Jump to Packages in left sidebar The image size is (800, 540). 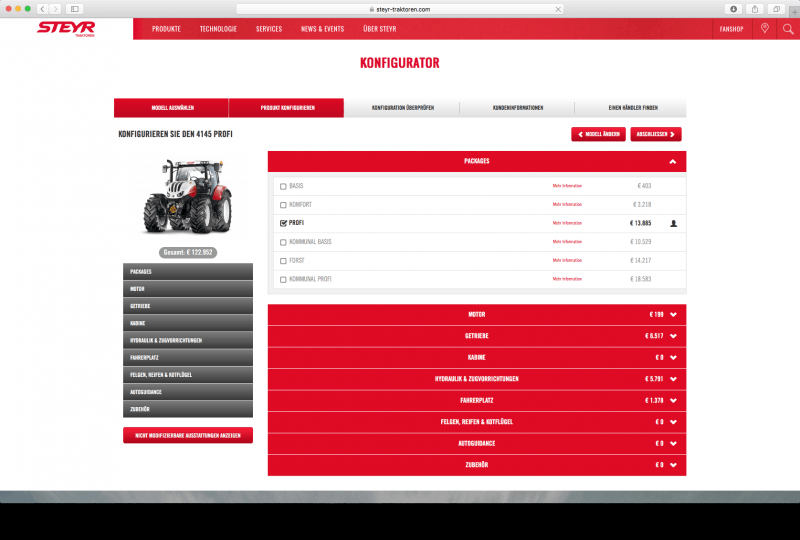(x=188, y=272)
